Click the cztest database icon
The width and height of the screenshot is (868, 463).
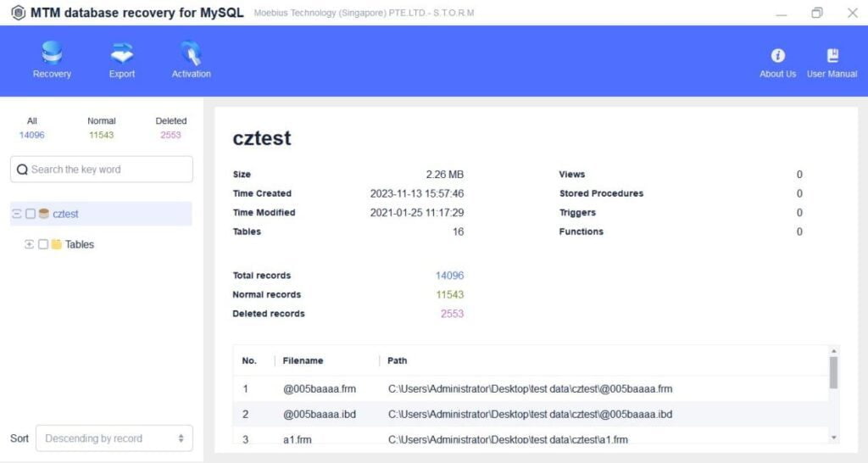[x=44, y=214]
